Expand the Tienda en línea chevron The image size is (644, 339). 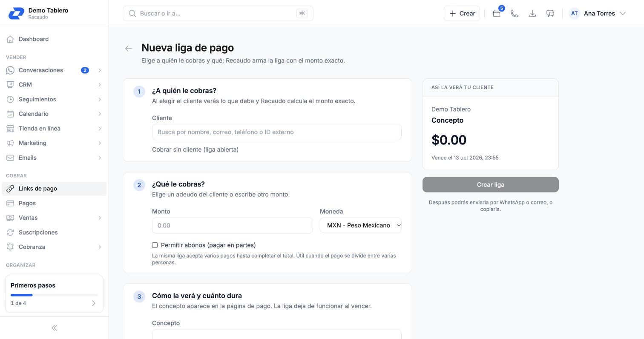[x=100, y=129]
